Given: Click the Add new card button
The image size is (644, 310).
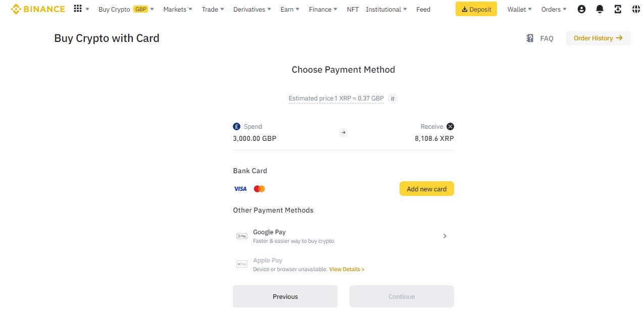Looking at the screenshot, I should (426, 189).
